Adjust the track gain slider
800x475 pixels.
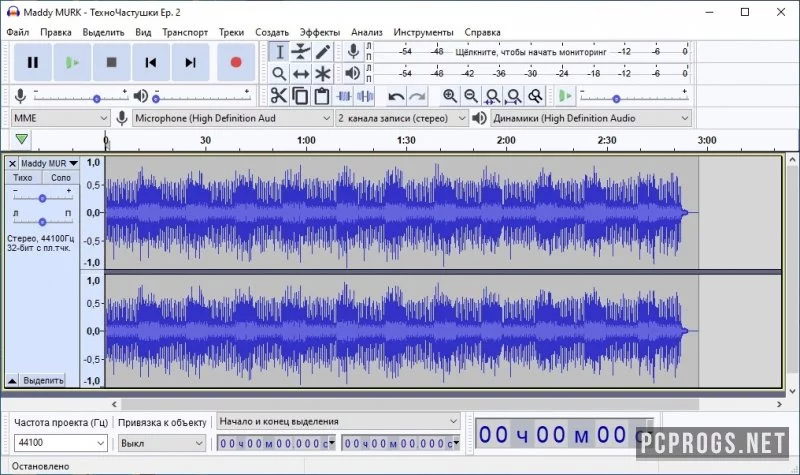click(42, 198)
